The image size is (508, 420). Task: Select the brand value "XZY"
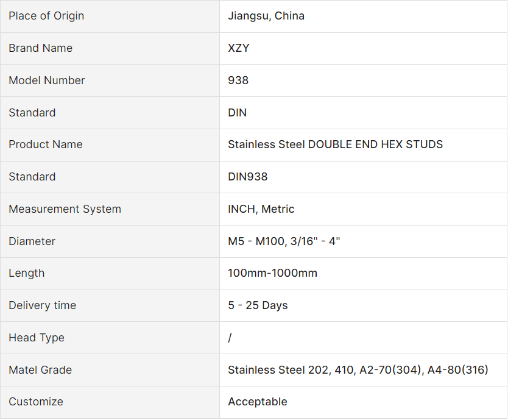click(x=238, y=48)
